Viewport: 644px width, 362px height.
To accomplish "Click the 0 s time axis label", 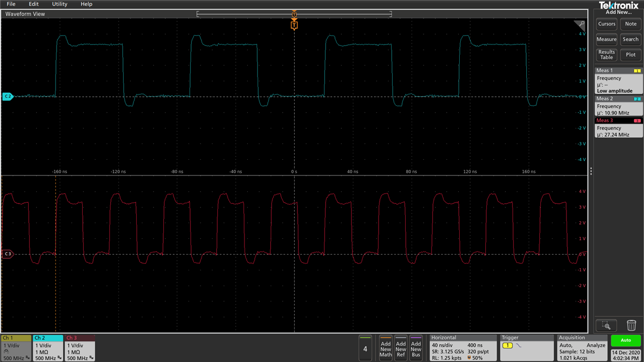I will (294, 171).
